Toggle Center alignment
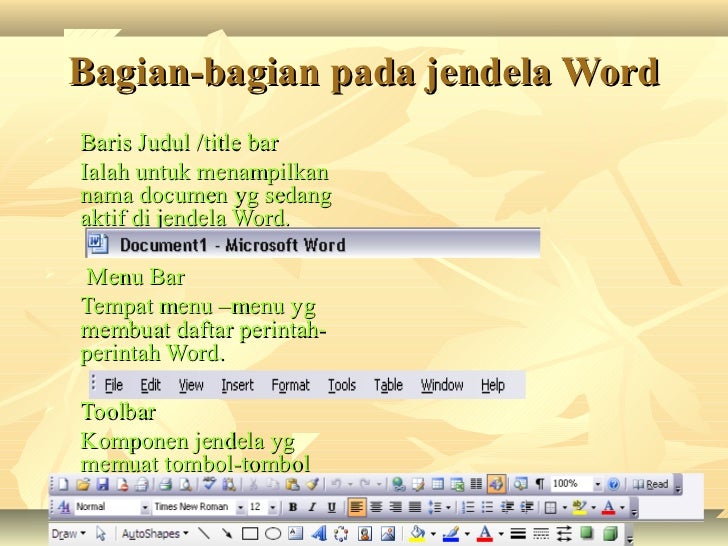Viewport: 728px width, 546px height. click(376, 507)
